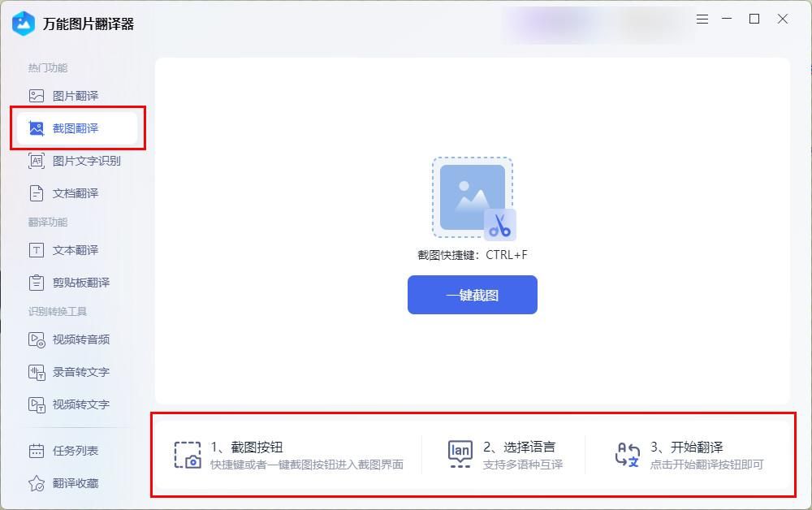Click the 截图翻译 sidebar icon
The width and height of the screenshot is (812, 510).
coord(37,127)
